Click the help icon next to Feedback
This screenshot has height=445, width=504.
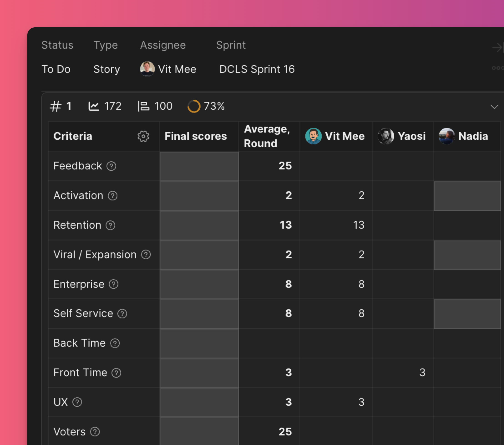(111, 166)
